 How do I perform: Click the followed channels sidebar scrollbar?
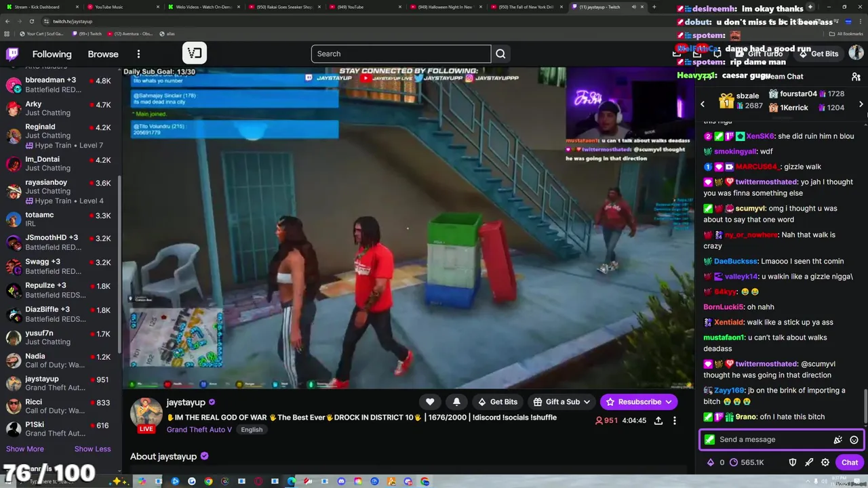click(119, 264)
